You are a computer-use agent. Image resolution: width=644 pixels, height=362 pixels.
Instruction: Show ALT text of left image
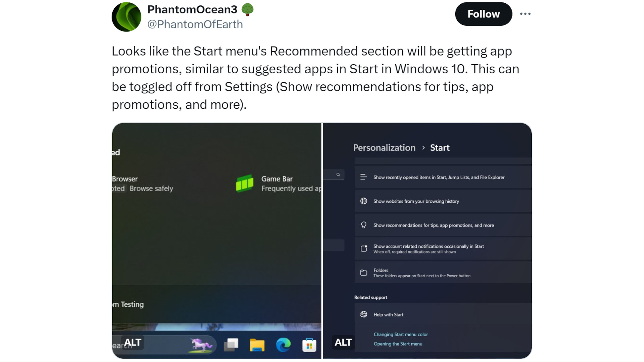pyautogui.click(x=133, y=342)
